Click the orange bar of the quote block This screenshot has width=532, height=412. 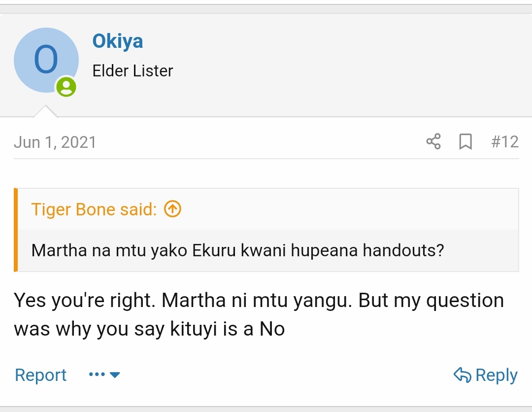[16, 230]
